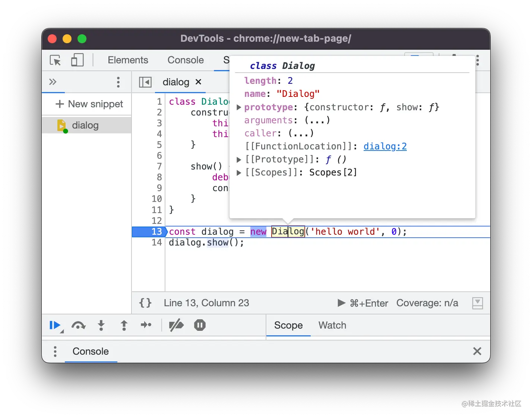The image size is (532, 418).
Task: Close the Console drawer
Action: point(477,351)
